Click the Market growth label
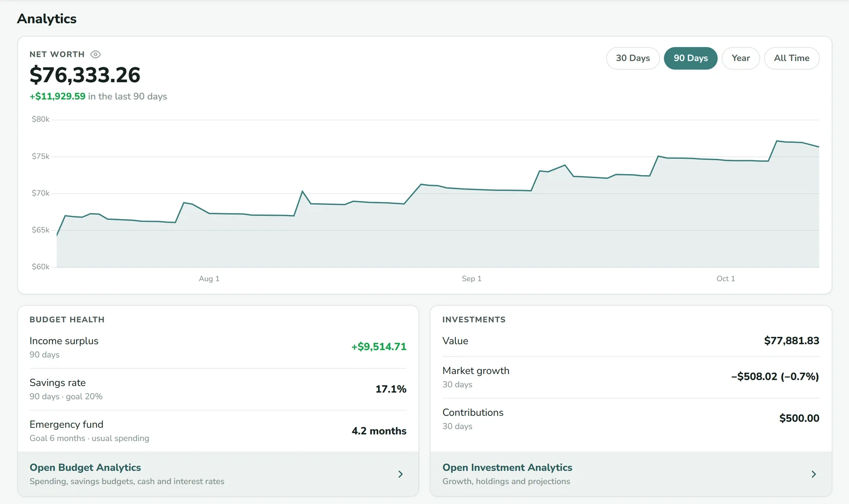Image resolution: width=849 pixels, height=504 pixels. (x=476, y=371)
